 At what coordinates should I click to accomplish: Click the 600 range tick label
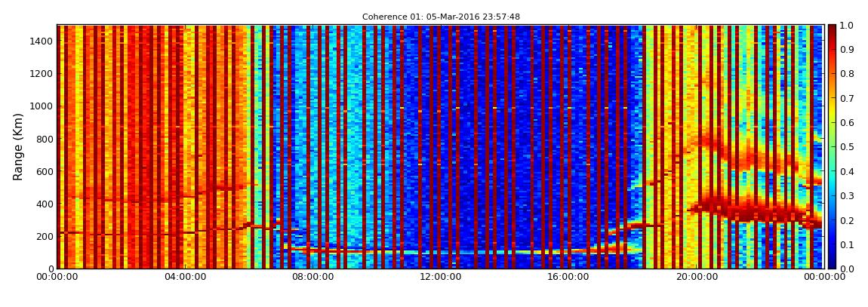click(45, 171)
